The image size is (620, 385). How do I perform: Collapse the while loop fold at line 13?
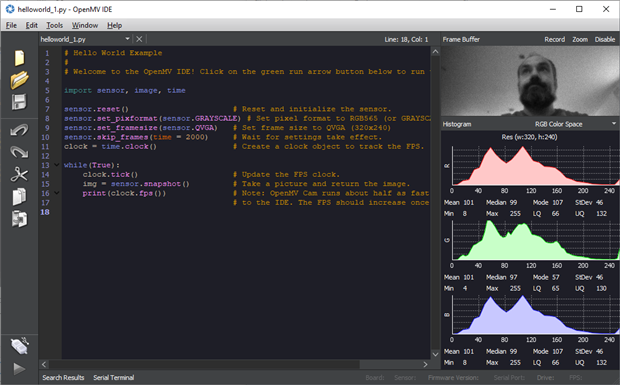tap(56, 165)
